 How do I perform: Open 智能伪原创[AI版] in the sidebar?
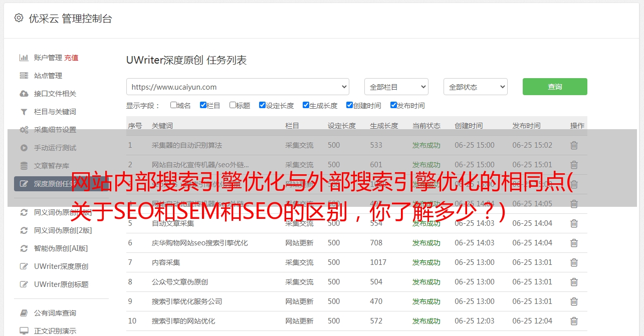(x=61, y=248)
